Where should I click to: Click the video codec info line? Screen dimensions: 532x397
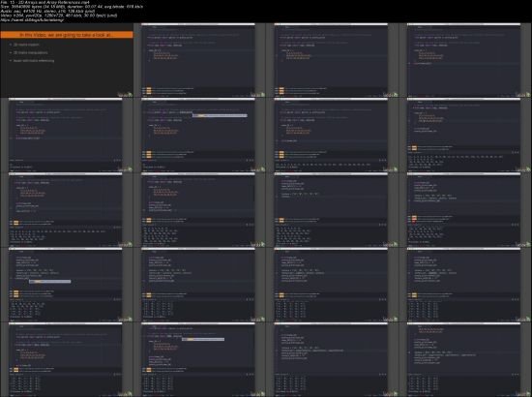59,15
